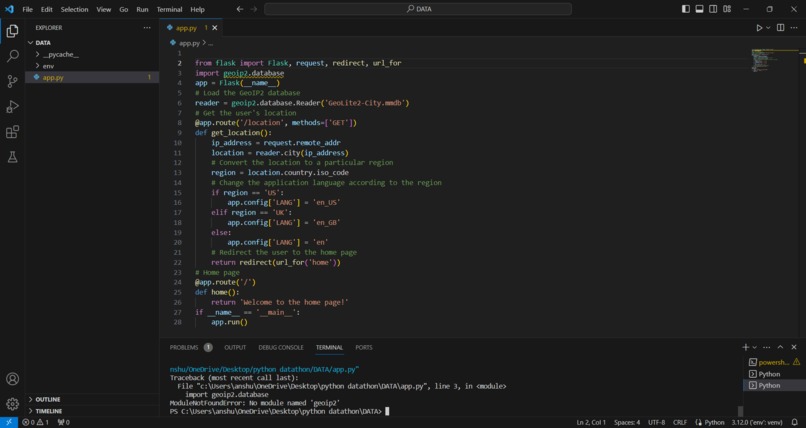Show errors and warnings in status bar
This screenshot has height=428, width=806.
click(35, 422)
